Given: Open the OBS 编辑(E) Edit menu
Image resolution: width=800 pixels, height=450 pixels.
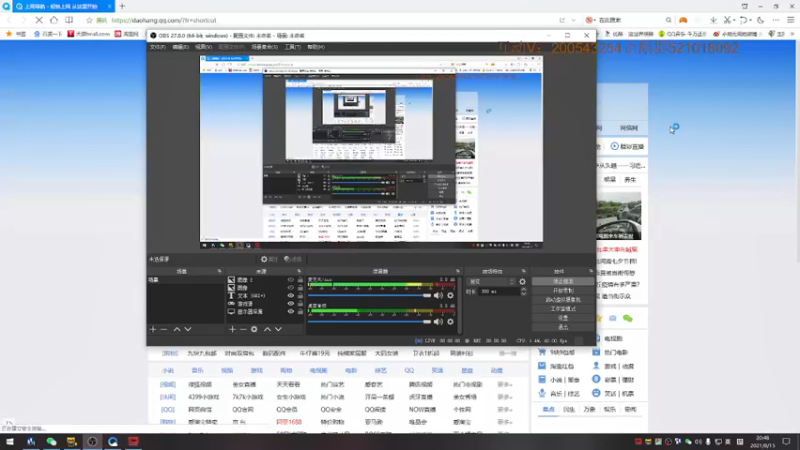Looking at the screenshot, I should (x=180, y=47).
